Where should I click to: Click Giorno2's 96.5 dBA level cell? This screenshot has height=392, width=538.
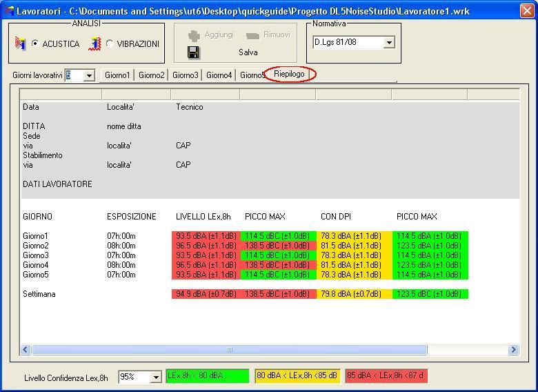click(x=206, y=246)
